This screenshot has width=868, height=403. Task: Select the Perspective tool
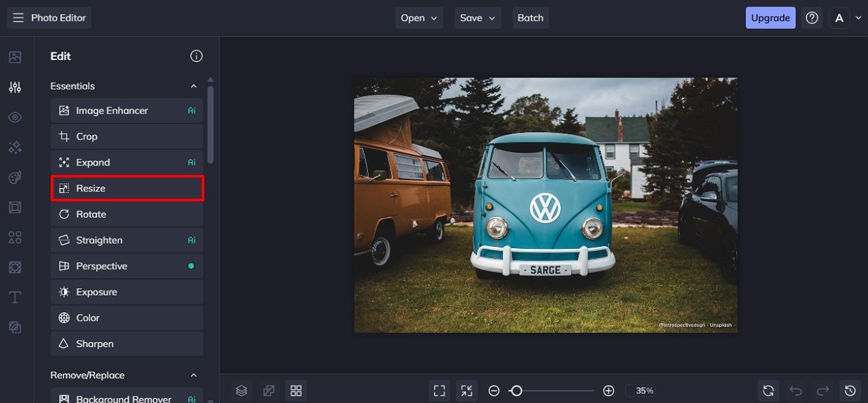tap(127, 266)
